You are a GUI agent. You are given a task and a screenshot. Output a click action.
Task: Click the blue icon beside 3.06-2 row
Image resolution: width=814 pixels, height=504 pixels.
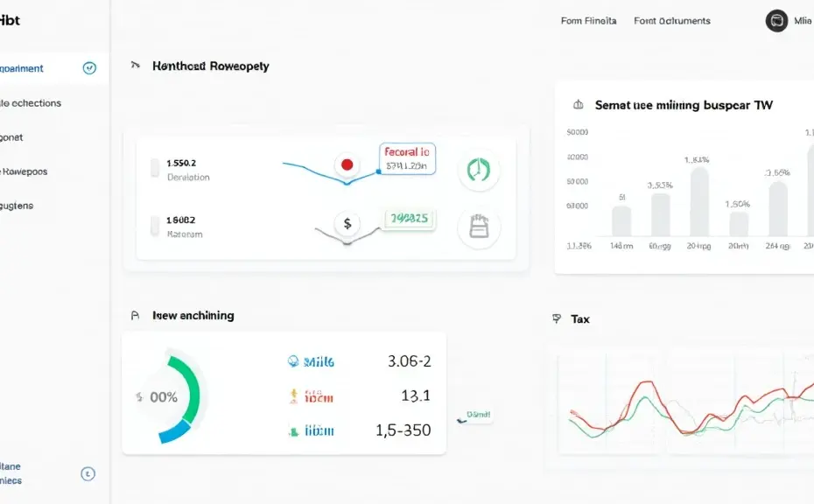[x=294, y=360]
